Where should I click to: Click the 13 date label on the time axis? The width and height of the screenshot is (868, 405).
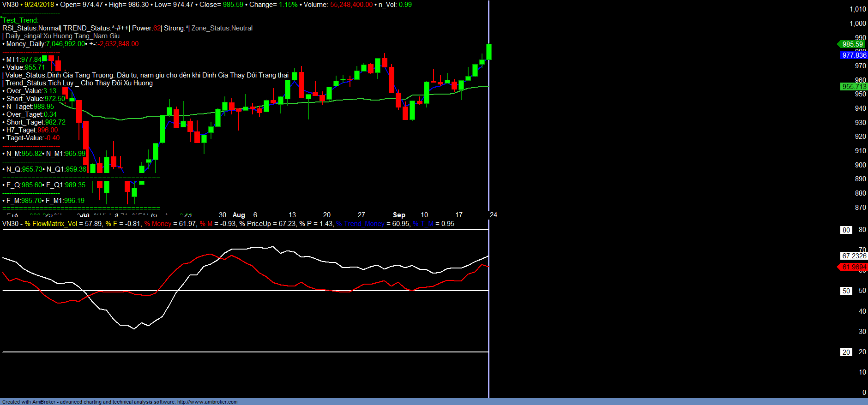[292, 215]
